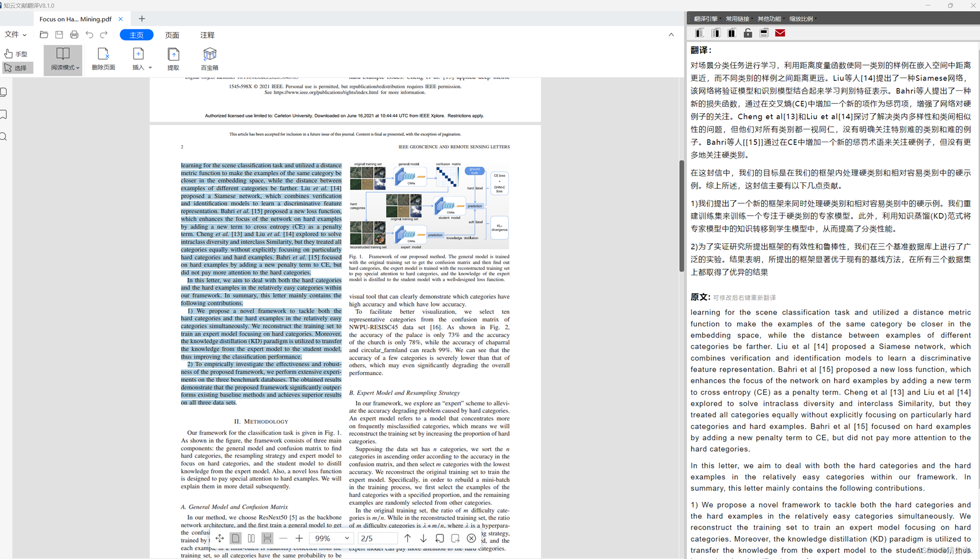Click the red mail envelope icon
This screenshot has height=559, width=980.
point(780,33)
